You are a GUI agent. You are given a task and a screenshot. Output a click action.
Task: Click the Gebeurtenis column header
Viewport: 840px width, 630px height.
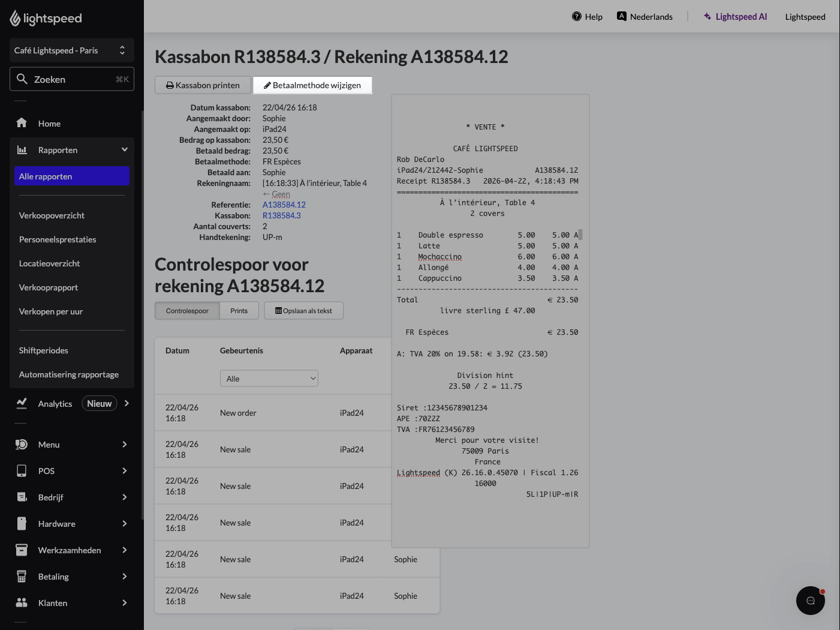point(242,350)
